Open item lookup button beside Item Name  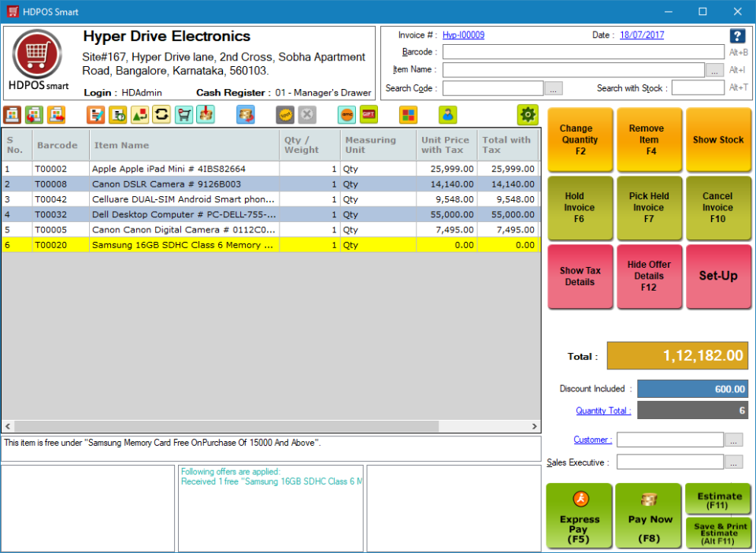coord(715,70)
